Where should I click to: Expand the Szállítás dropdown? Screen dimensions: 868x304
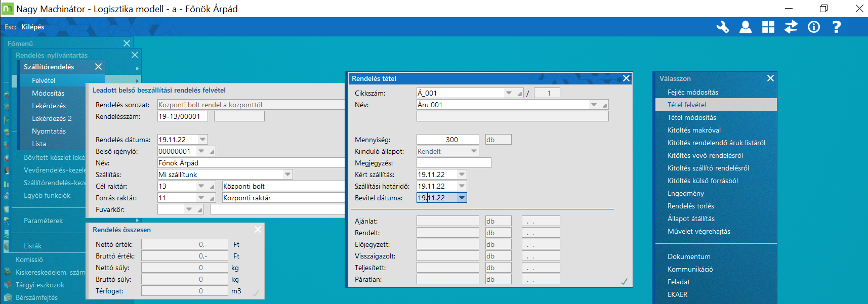coord(287,175)
